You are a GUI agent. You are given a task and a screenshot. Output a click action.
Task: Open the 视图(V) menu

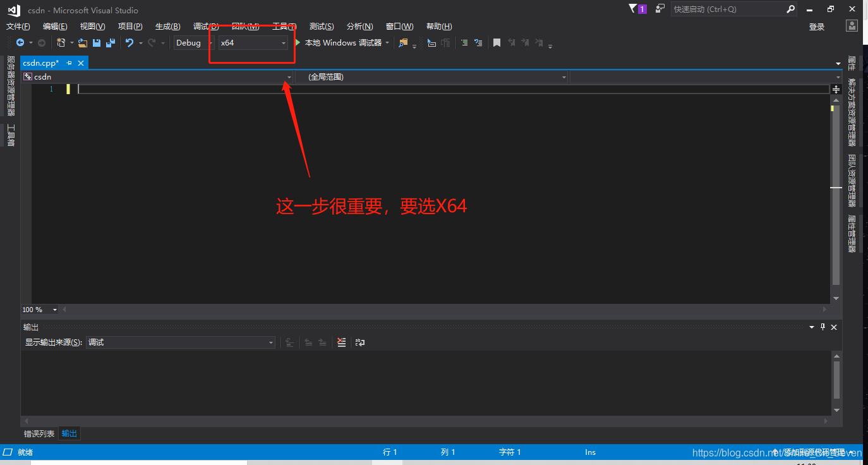[x=92, y=27]
